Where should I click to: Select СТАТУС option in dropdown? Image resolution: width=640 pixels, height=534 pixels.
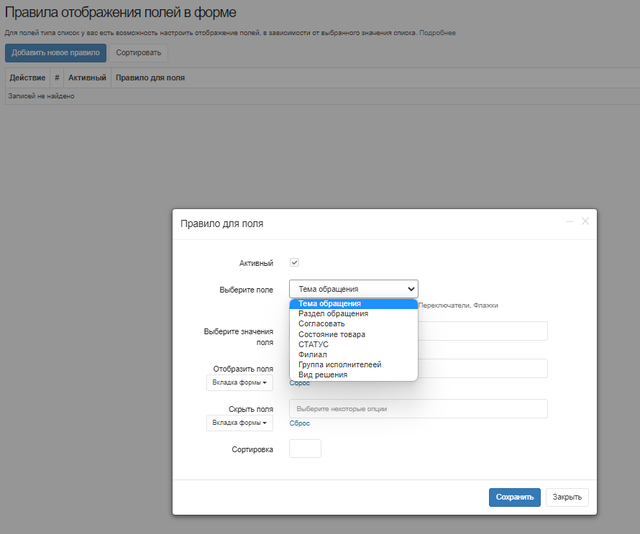pyautogui.click(x=353, y=345)
